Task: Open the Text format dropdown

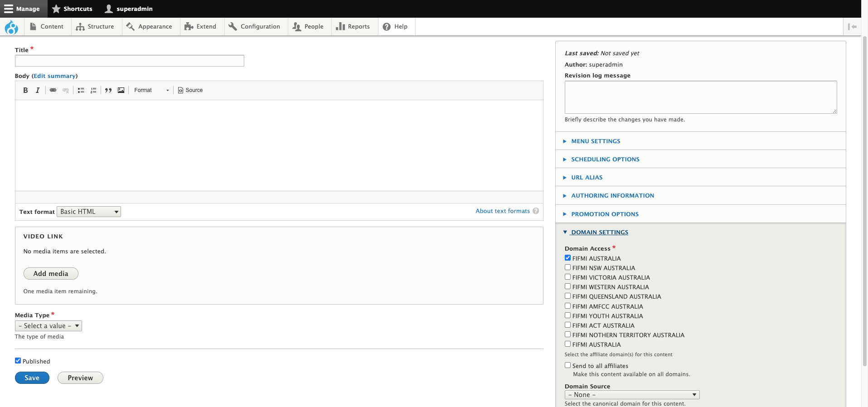Action: pyautogui.click(x=89, y=212)
